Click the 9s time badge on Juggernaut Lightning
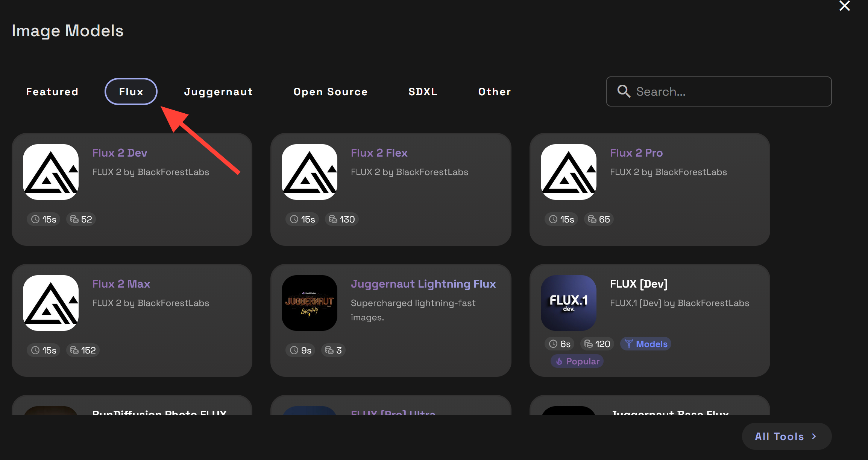This screenshot has width=868, height=460. point(300,350)
